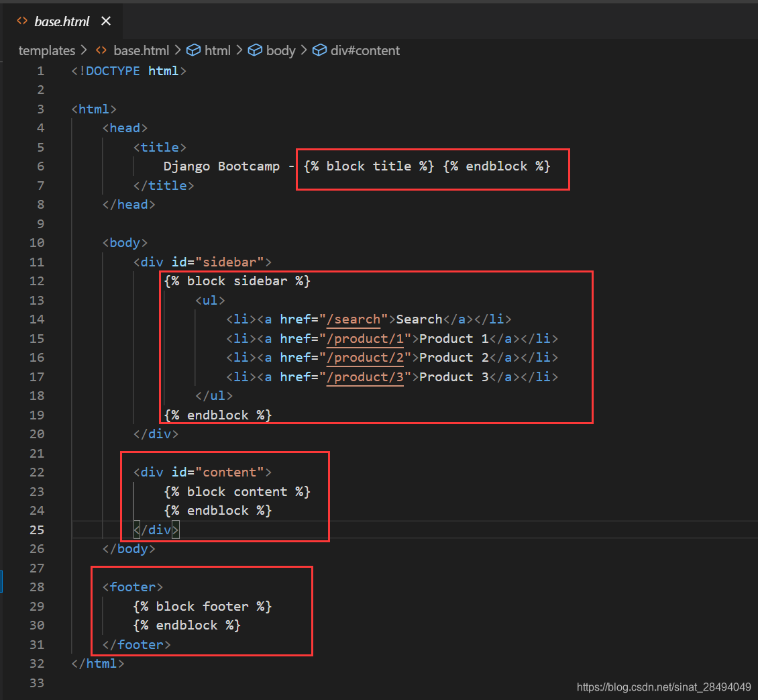Click the html symbol icon in the breadcrumb

[193, 50]
